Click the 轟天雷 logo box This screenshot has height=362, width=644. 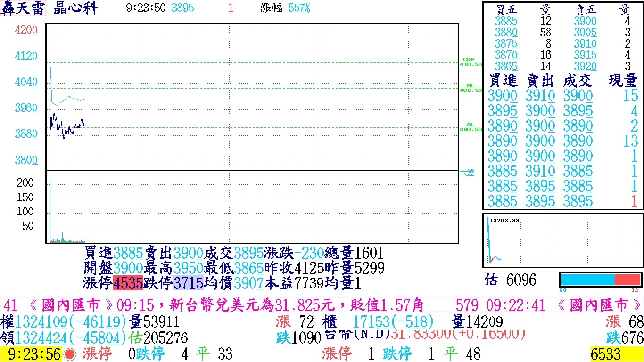pyautogui.click(x=23, y=8)
